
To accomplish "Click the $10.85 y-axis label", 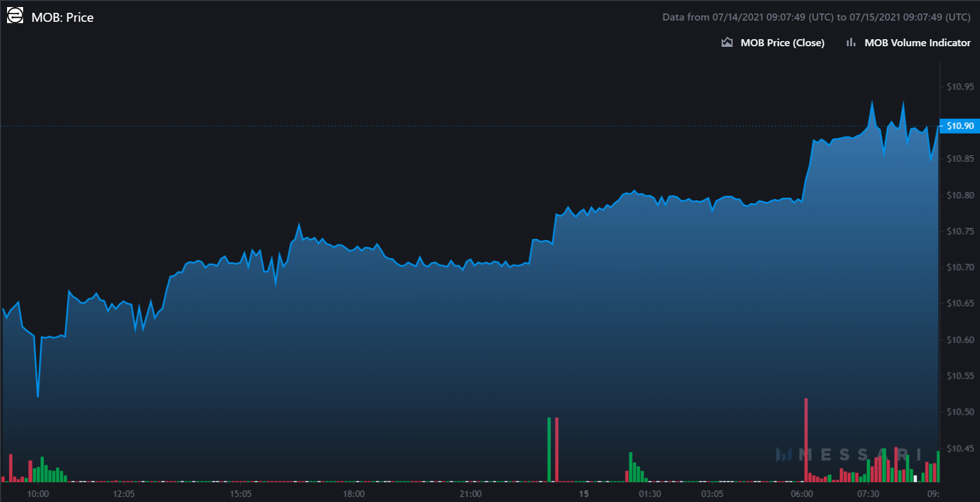I will click(961, 159).
